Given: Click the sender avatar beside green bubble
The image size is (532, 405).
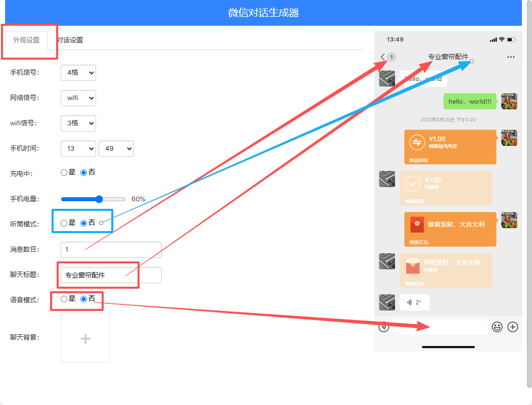Looking at the screenshot, I should coord(509,102).
